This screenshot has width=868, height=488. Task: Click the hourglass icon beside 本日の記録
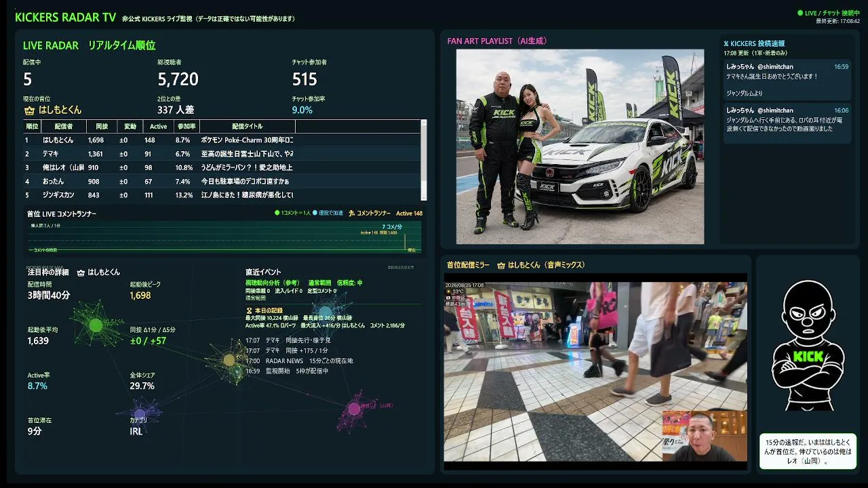(x=249, y=310)
